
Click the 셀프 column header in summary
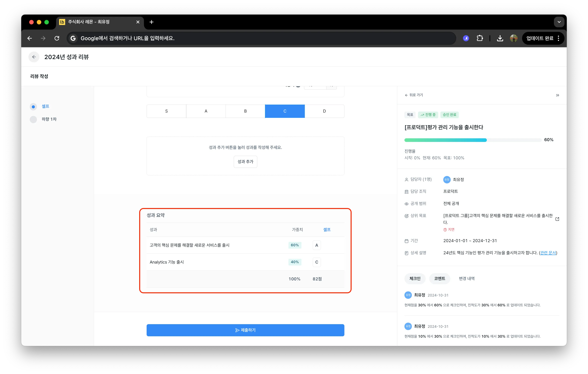(x=327, y=230)
